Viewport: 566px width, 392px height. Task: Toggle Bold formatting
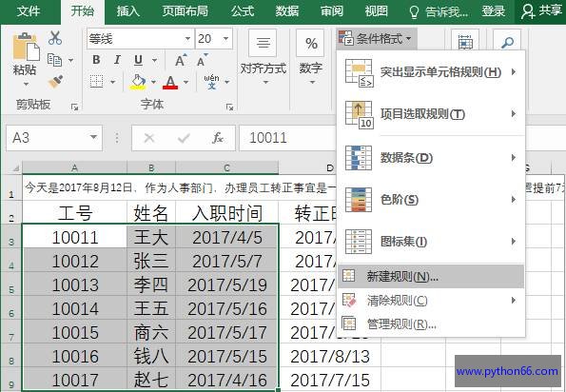pyautogui.click(x=96, y=60)
